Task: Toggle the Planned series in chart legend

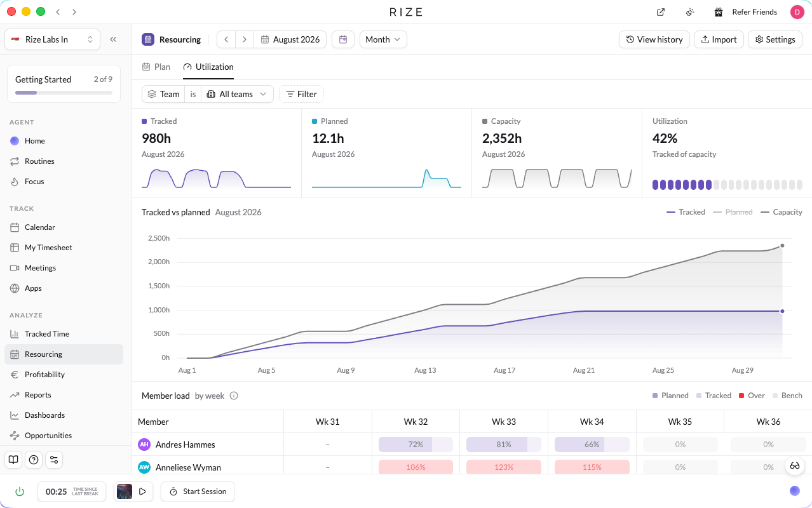Action: (x=733, y=212)
